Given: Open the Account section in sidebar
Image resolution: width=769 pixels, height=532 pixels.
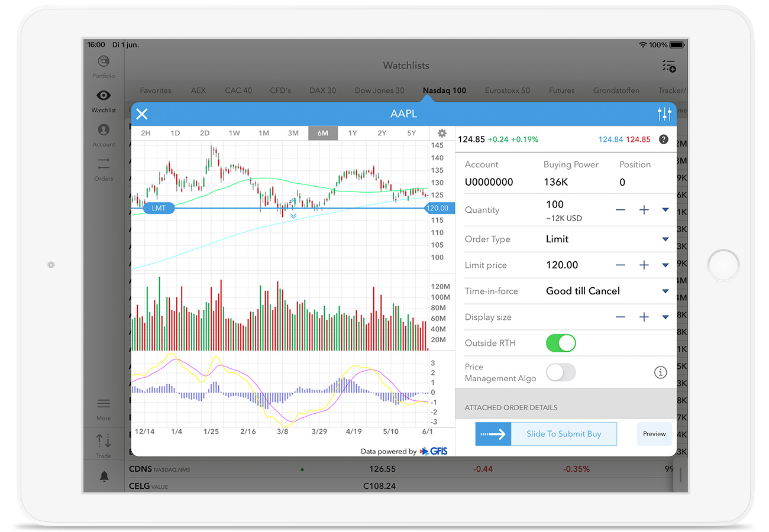Looking at the screenshot, I should tap(104, 135).
